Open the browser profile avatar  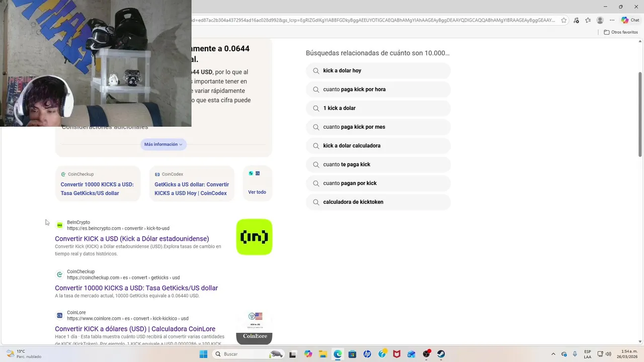point(600,20)
